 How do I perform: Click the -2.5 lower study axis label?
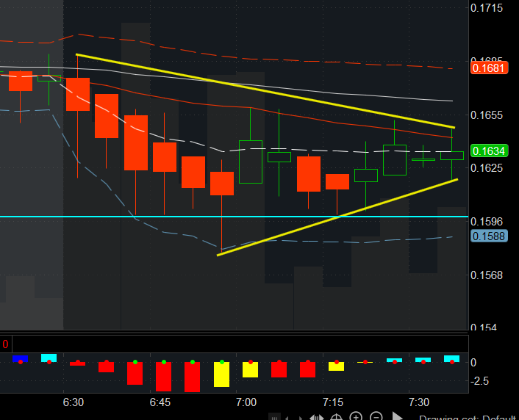click(x=479, y=381)
